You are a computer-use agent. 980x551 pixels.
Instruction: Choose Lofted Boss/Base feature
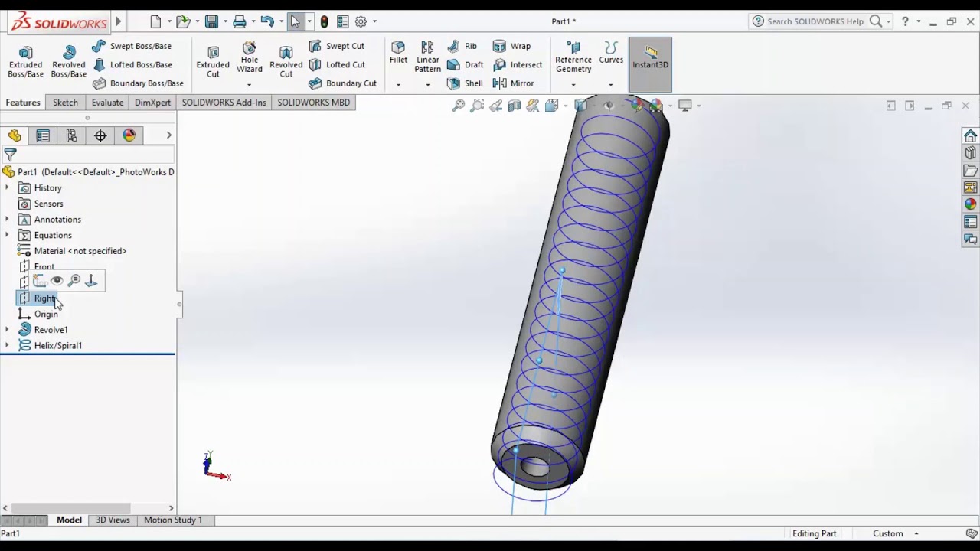[x=132, y=64]
